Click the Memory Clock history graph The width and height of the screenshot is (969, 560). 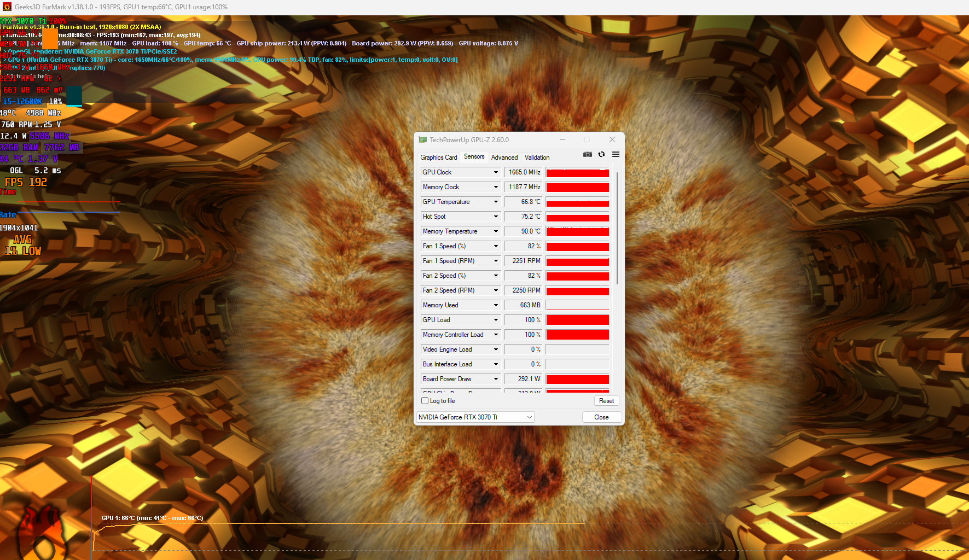coord(577,187)
